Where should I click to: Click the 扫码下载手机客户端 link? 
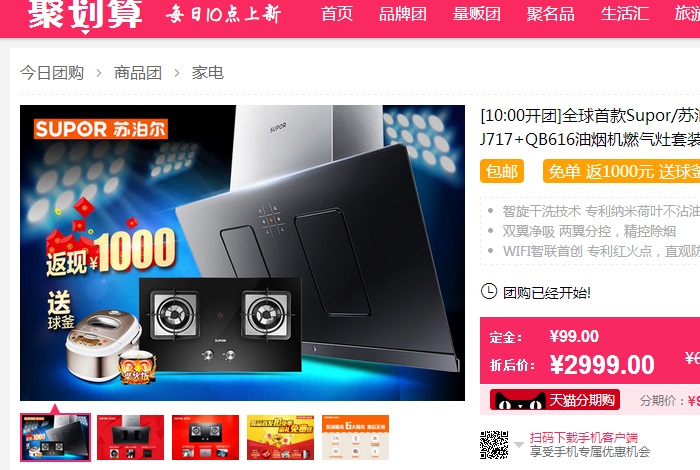point(583,437)
